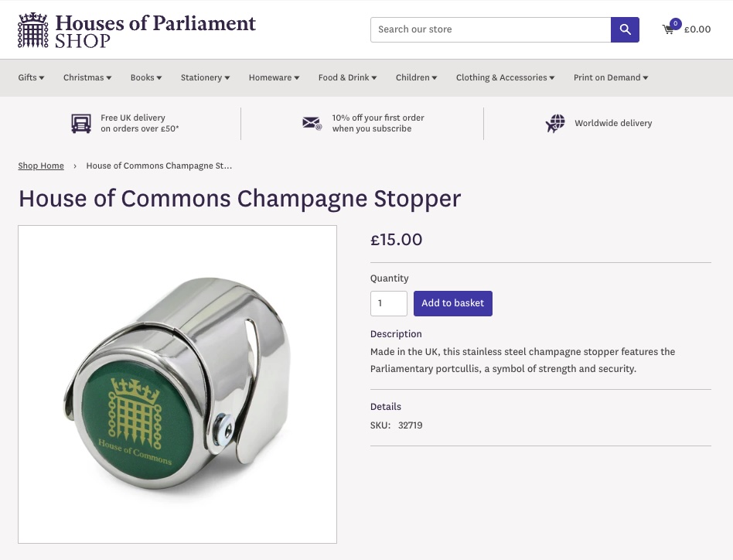Click the £0.00 basket total
The image size is (733, 560).
(x=697, y=29)
